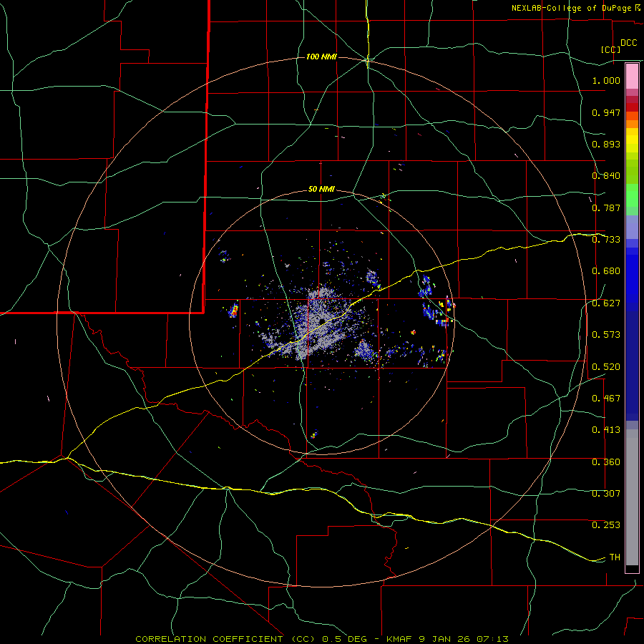Select the 0.307 legend value
The width and height of the screenshot is (644, 644).
[606, 494]
